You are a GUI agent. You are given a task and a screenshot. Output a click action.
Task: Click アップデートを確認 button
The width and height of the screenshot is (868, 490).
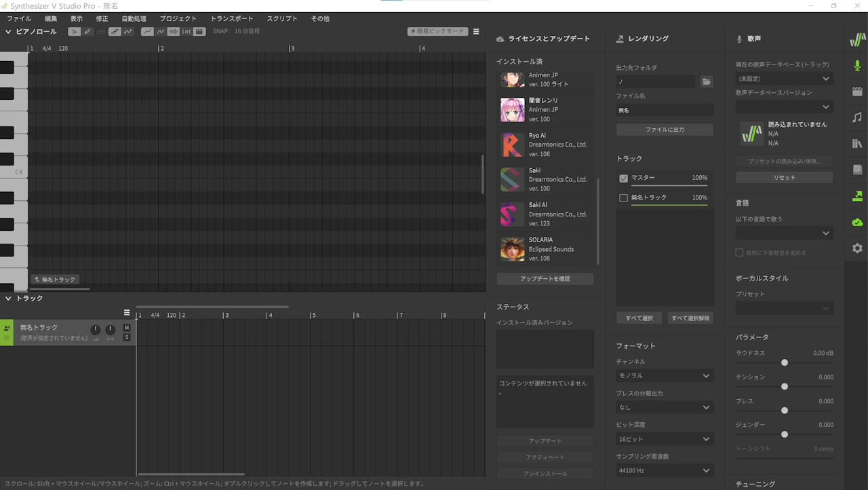pos(545,279)
